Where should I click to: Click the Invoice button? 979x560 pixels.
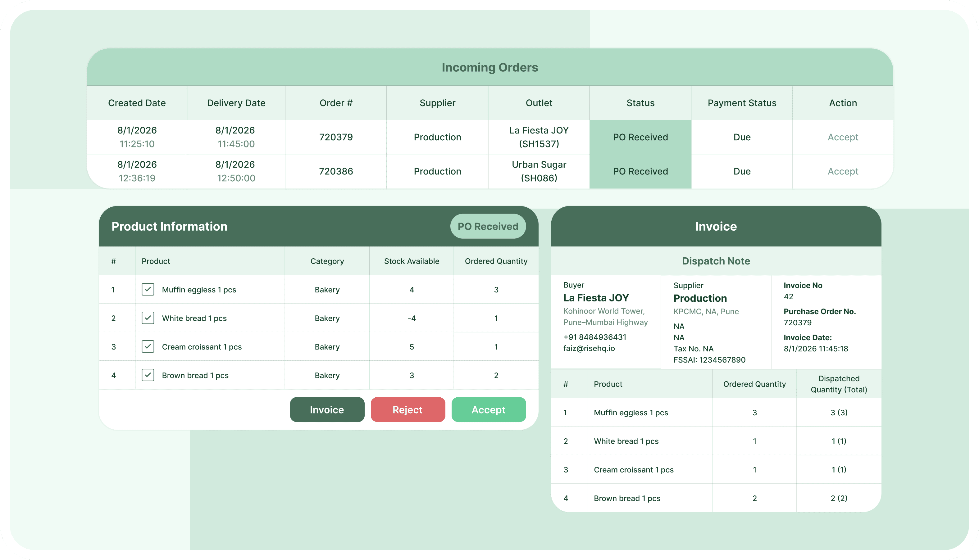(327, 410)
